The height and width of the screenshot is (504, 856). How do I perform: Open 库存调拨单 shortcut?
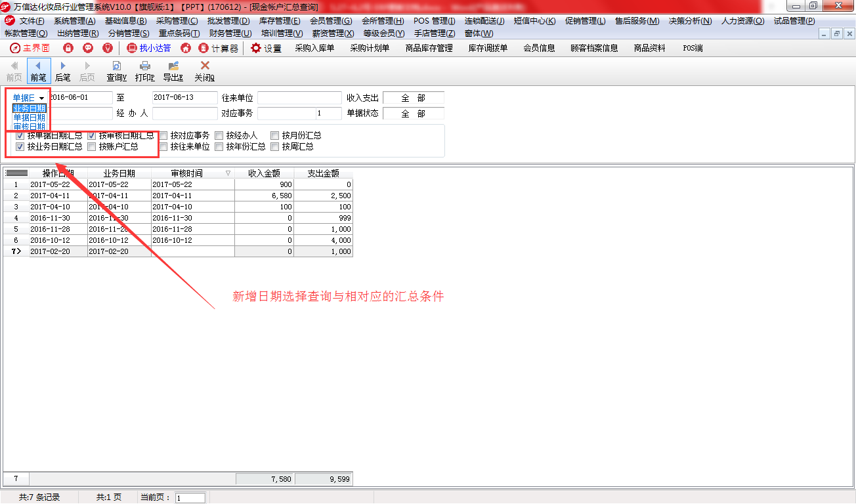coord(488,48)
